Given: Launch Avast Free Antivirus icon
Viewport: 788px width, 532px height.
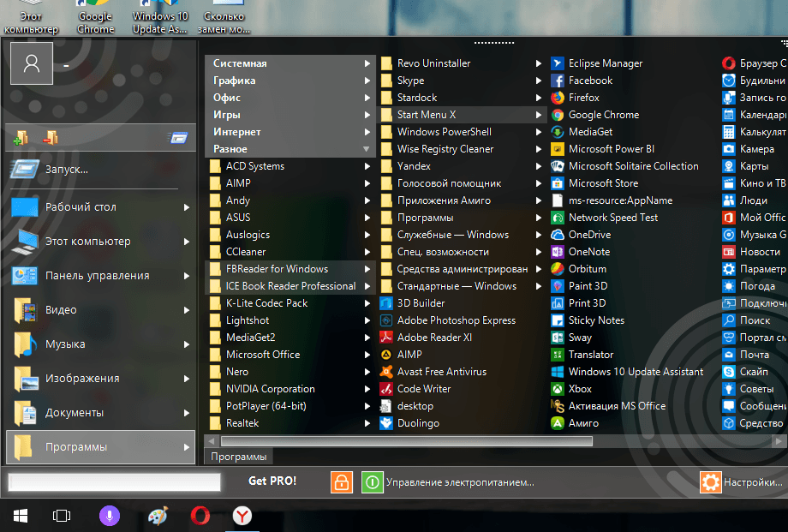Looking at the screenshot, I should pos(386,372).
